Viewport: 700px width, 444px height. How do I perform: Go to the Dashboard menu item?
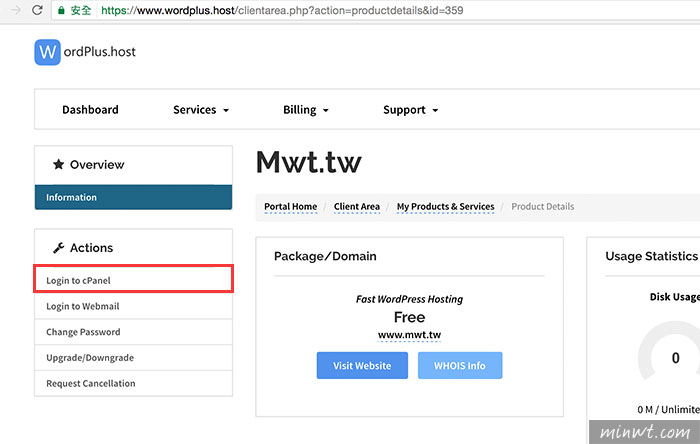(x=90, y=110)
